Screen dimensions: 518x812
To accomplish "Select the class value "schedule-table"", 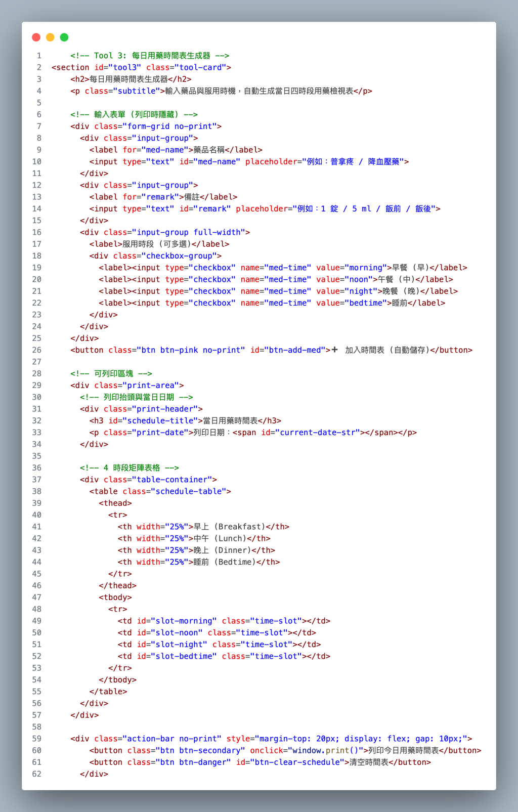I will point(189,491).
